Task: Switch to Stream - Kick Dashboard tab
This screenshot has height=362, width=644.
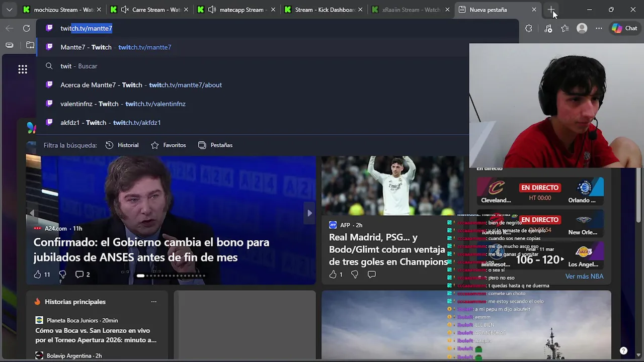Action: point(324,10)
